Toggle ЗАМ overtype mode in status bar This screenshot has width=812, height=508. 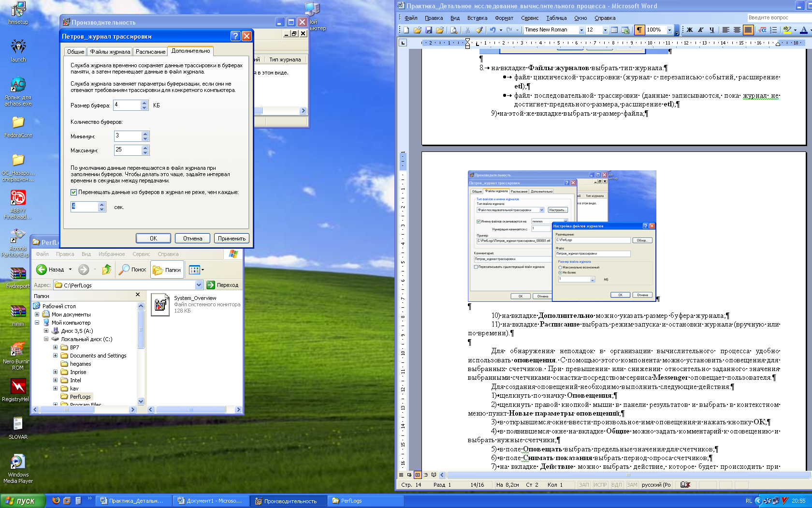tap(632, 485)
